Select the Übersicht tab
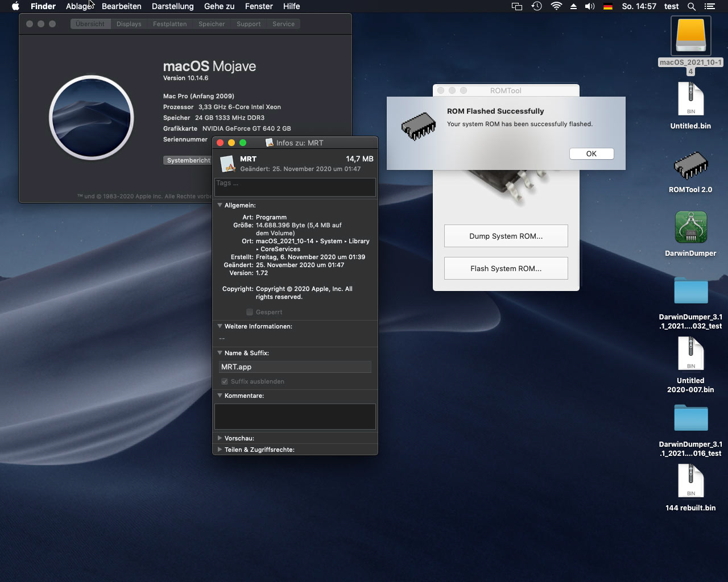This screenshot has width=728, height=582. [90, 24]
